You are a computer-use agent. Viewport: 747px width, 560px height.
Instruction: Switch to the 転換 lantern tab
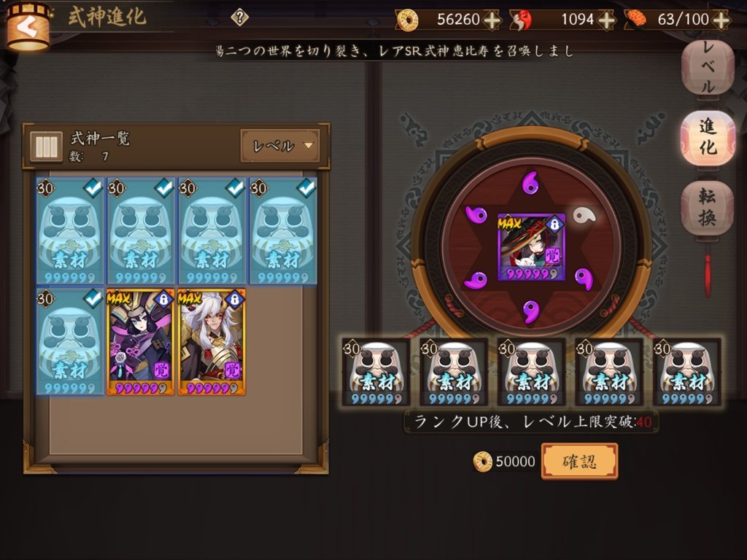708,208
